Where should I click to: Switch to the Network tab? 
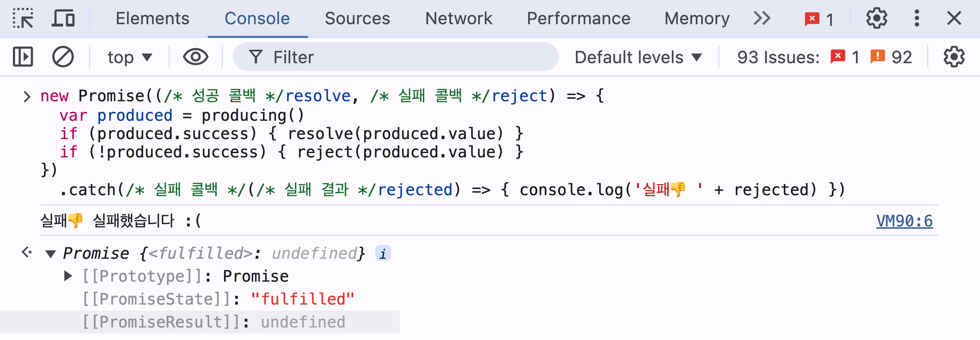pyautogui.click(x=458, y=19)
